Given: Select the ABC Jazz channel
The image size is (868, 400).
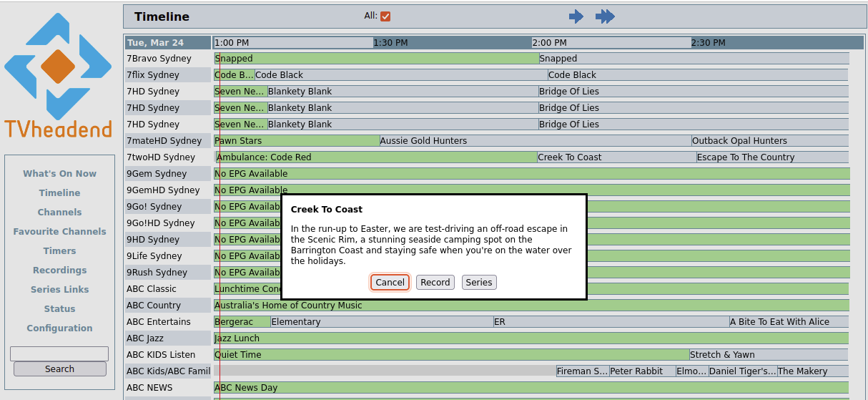Looking at the screenshot, I should point(168,338).
